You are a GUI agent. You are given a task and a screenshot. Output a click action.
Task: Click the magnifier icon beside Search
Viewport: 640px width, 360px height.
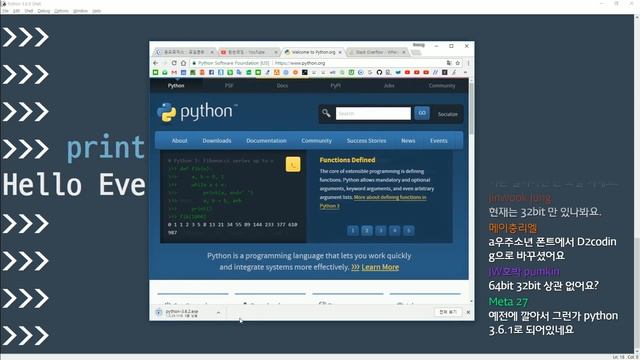(326, 113)
